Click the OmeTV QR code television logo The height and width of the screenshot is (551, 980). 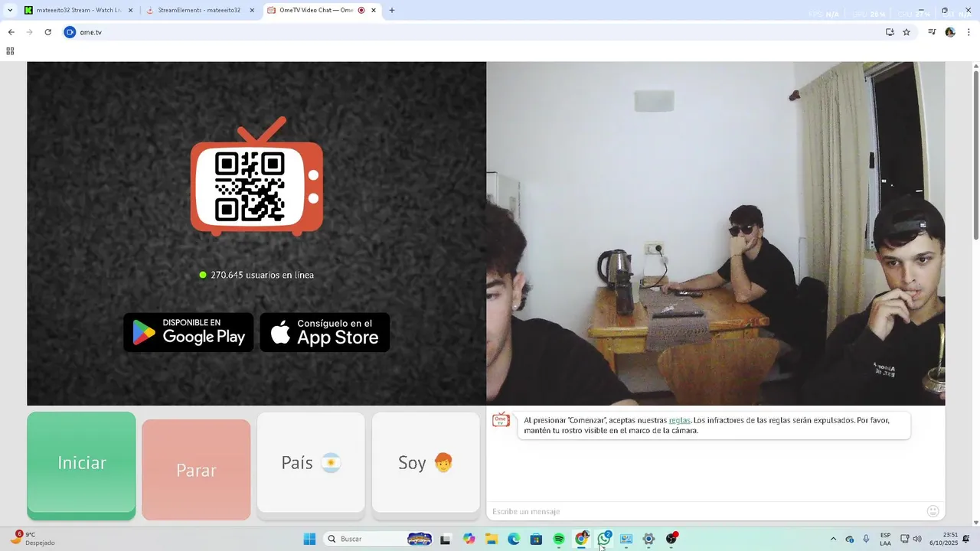pos(256,177)
